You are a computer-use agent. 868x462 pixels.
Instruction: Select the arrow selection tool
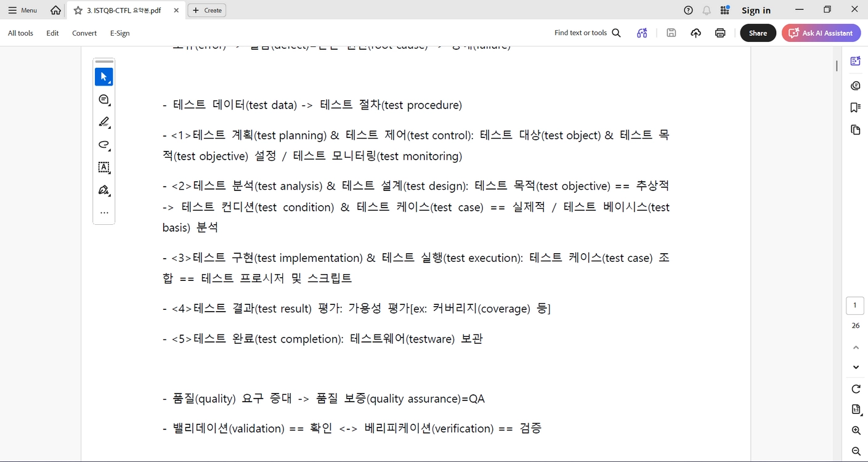click(103, 77)
